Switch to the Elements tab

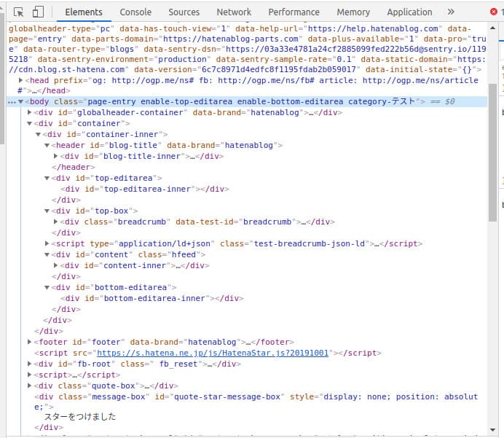[x=84, y=12]
